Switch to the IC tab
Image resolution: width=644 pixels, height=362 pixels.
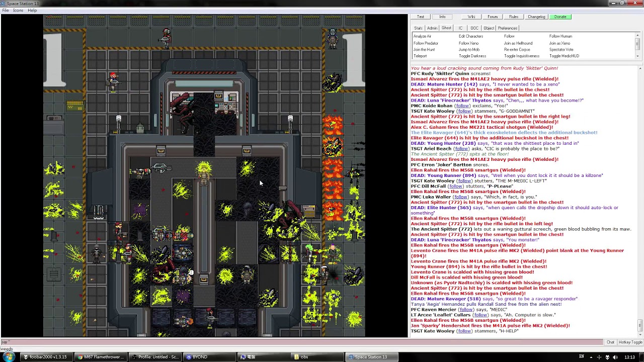(460, 28)
